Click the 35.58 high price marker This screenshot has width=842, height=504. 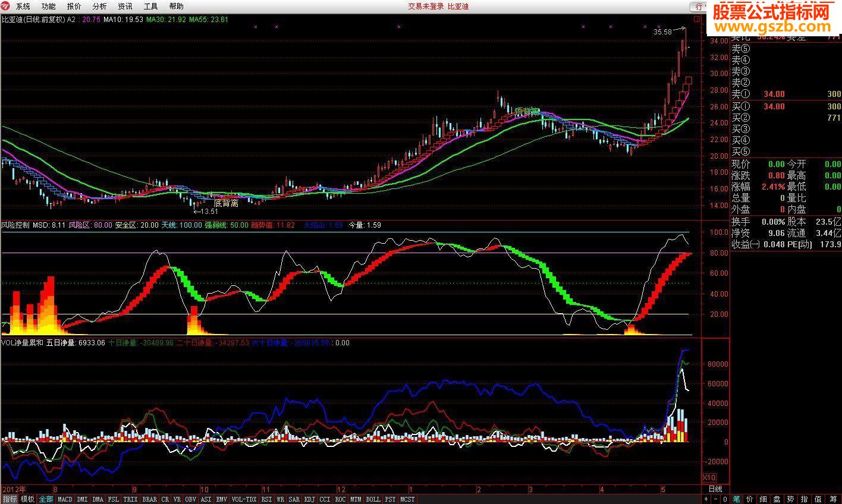[662, 32]
